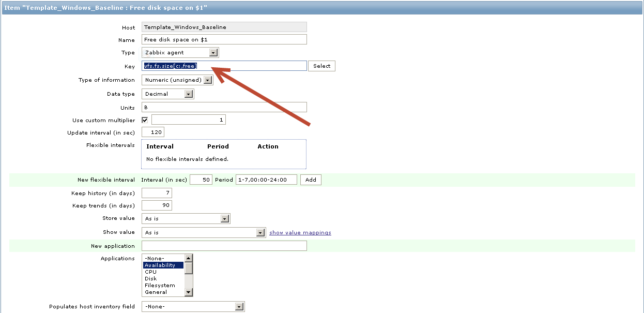644x313 pixels.
Task: Select CPU in the Applications list
Action: pos(163,272)
